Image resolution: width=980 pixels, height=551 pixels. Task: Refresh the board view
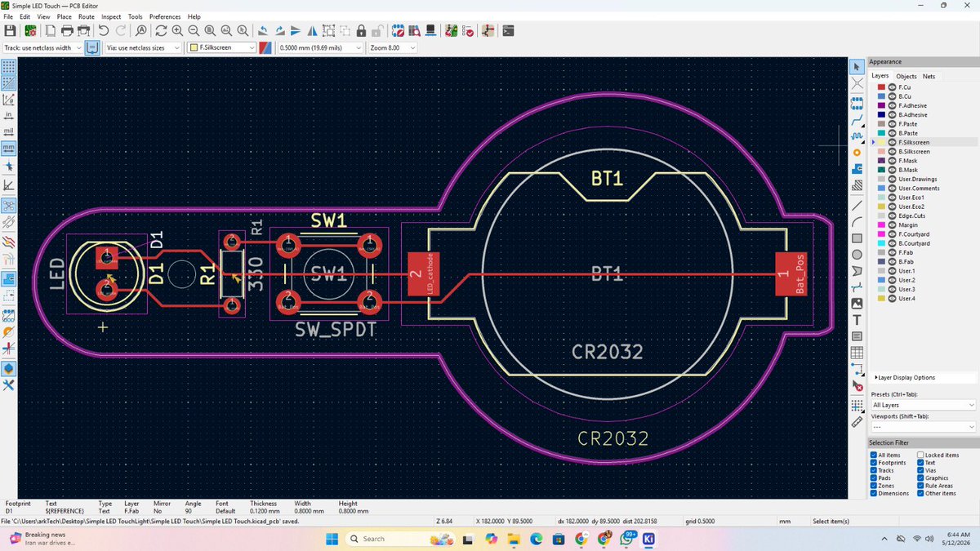click(x=161, y=30)
